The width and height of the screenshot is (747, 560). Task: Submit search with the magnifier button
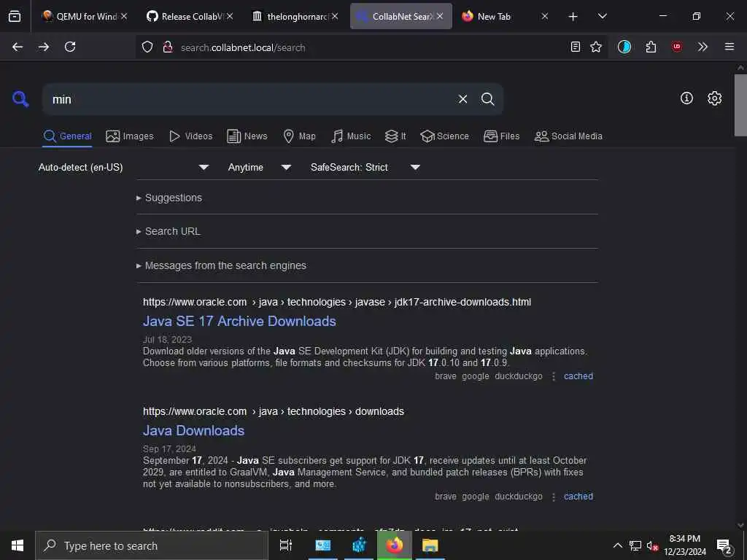click(x=488, y=99)
